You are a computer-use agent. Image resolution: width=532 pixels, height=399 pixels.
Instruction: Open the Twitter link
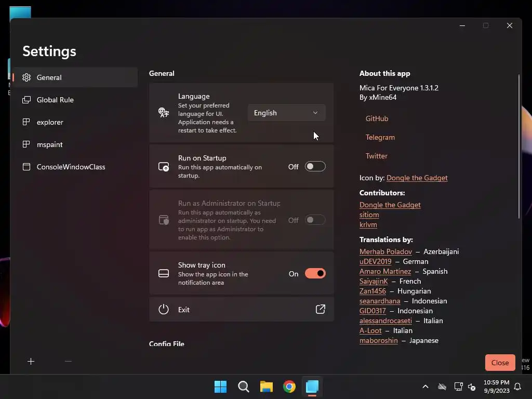click(376, 156)
